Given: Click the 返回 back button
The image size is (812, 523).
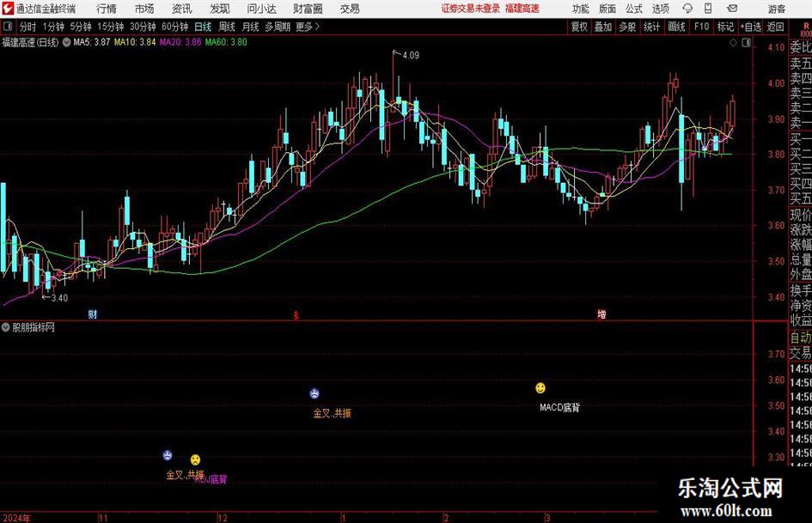Looking at the screenshot, I should coord(775,27).
